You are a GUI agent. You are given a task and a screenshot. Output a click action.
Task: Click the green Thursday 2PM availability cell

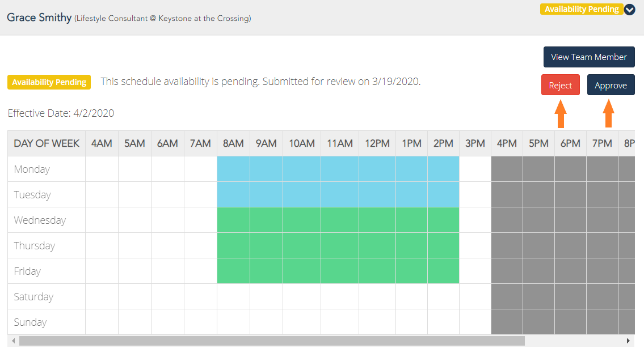(443, 245)
